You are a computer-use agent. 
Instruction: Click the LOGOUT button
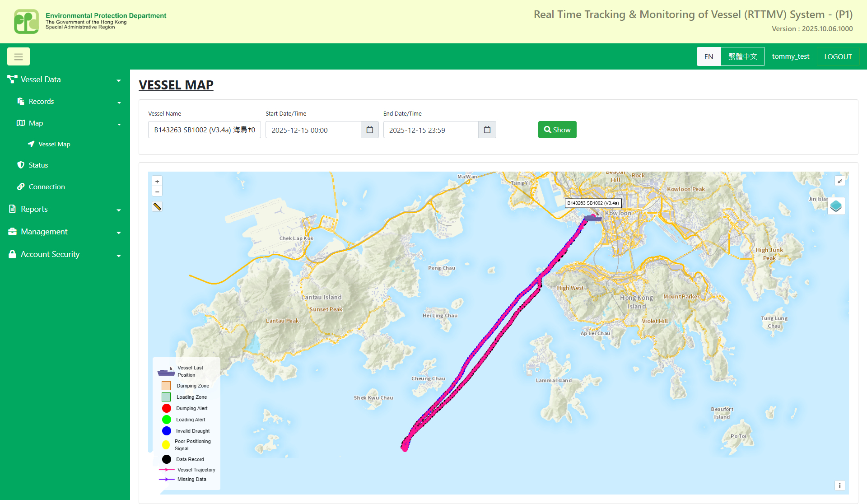(838, 56)
